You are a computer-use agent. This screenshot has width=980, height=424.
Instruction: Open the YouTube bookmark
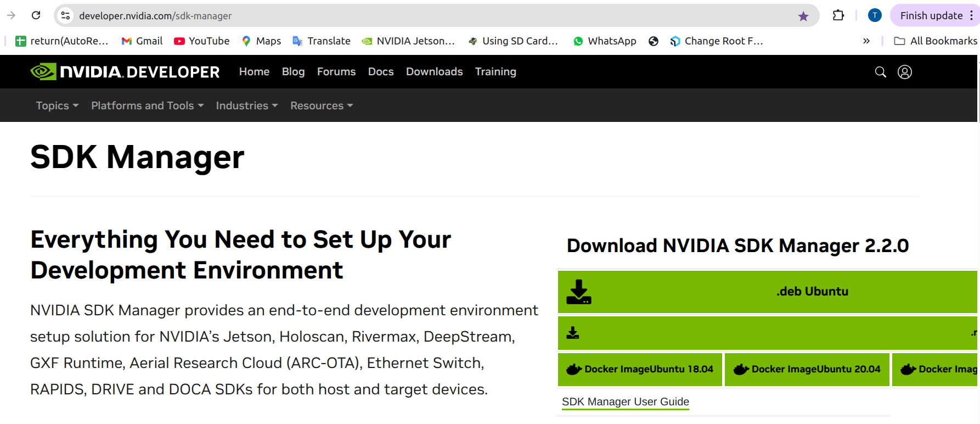201,41
